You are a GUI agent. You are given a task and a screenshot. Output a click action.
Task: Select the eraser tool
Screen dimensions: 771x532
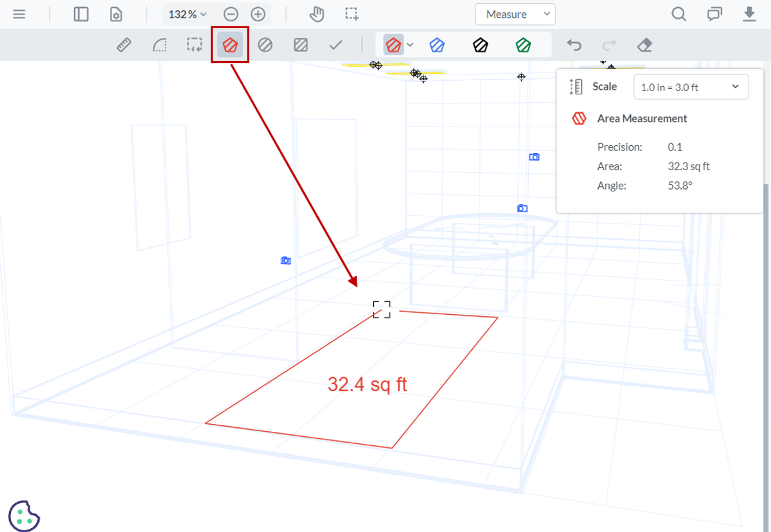pos(644,45)
